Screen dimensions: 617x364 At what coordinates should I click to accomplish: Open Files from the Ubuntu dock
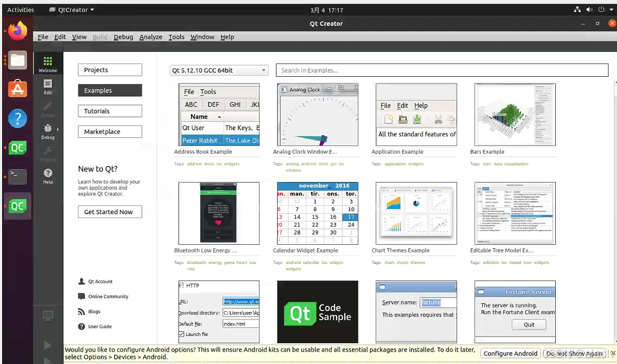tap(17, 60)
